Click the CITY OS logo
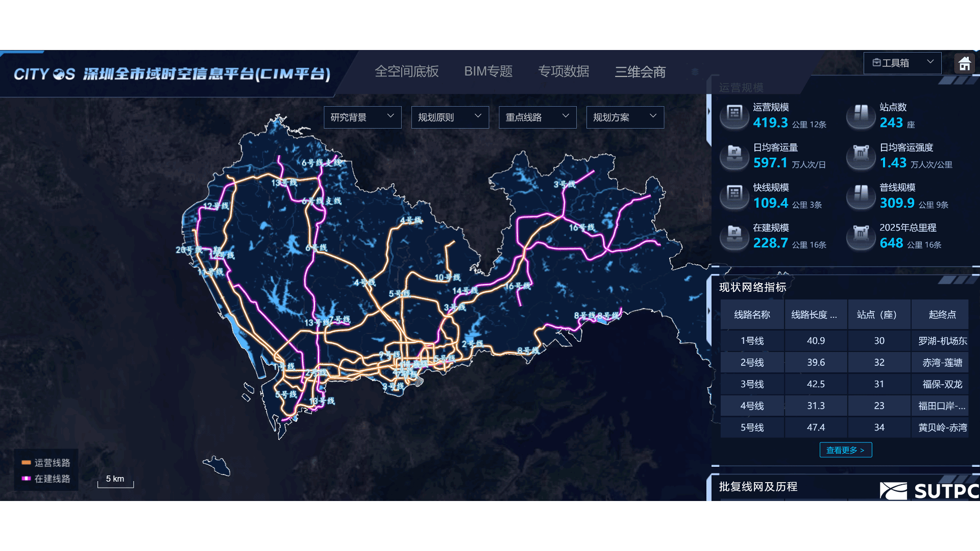The height and width of the screenshot is (551, 980). [x=44, y=74]
